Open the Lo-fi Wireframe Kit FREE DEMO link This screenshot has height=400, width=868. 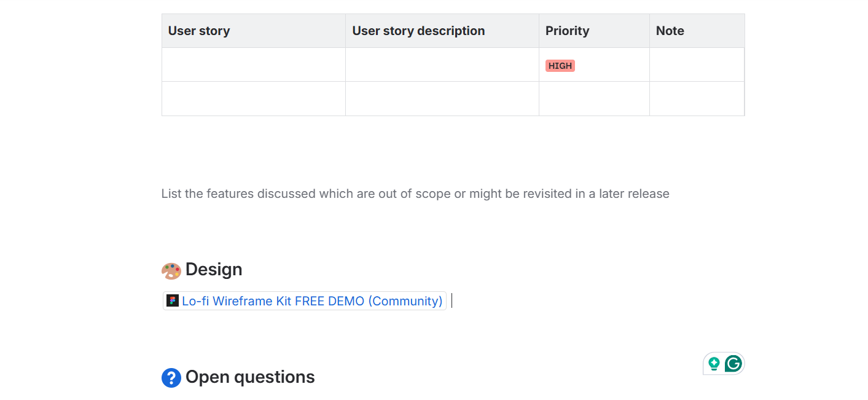pyautogui.click(x=312, y=301)
